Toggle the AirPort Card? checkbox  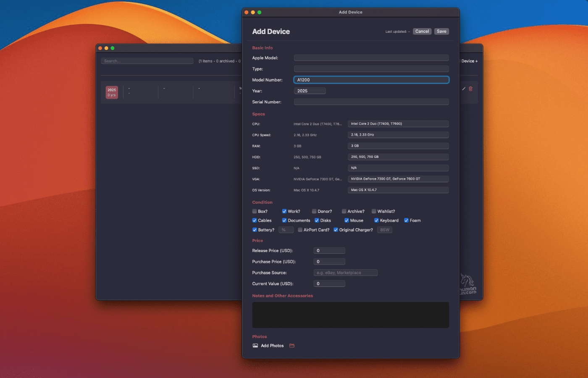coord(300,230)
